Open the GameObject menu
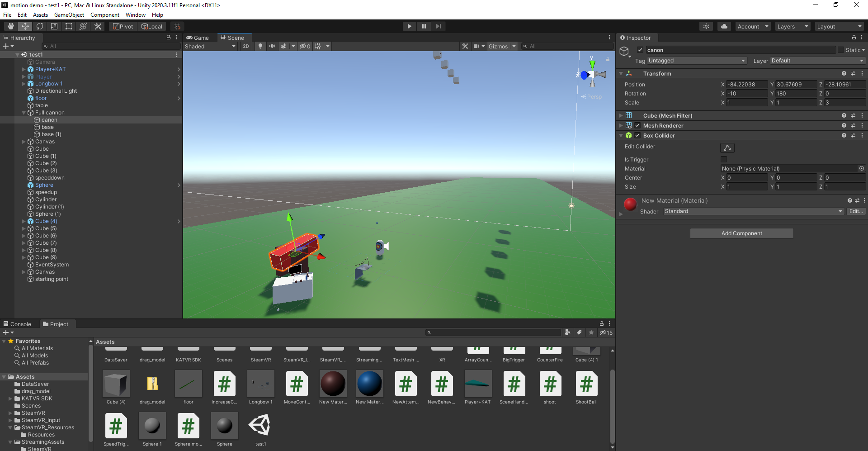868x451 pixels. point(69,15)
